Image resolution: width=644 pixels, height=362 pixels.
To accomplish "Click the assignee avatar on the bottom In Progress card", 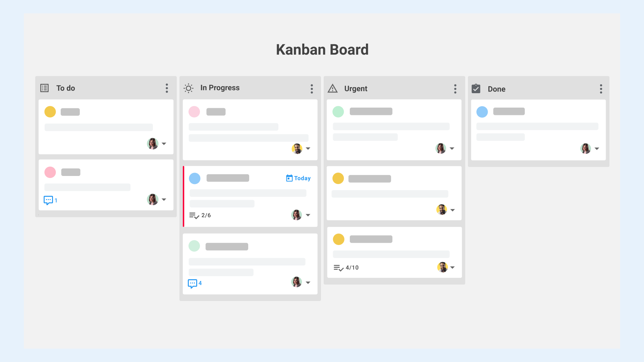I will coord(296,282).
